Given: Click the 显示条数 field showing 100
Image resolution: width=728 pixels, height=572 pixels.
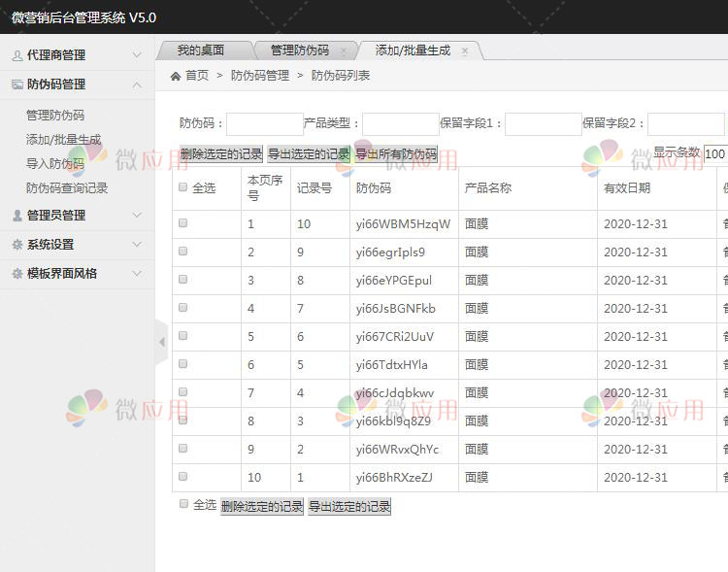Looking at the screenshot, I should click(715, 153).
